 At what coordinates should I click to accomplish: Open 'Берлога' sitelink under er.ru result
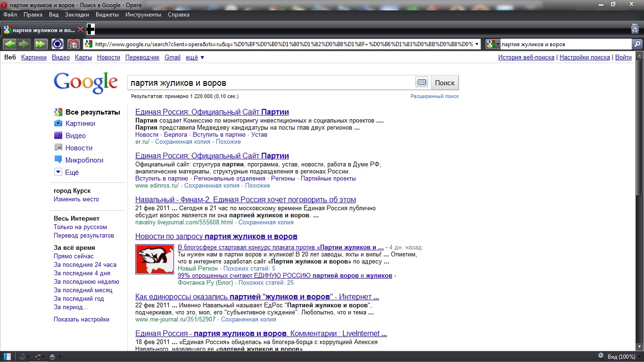point(175,135)
